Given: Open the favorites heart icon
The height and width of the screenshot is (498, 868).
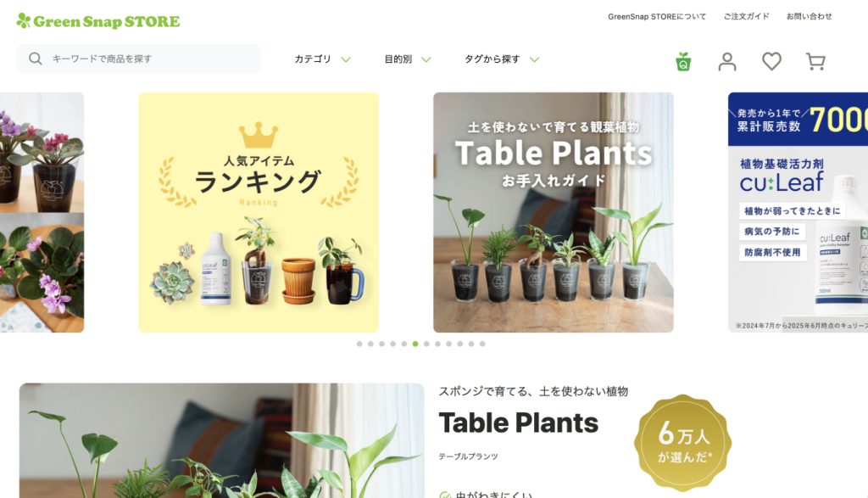Looking at the screenshot, I should coord(771,61).
